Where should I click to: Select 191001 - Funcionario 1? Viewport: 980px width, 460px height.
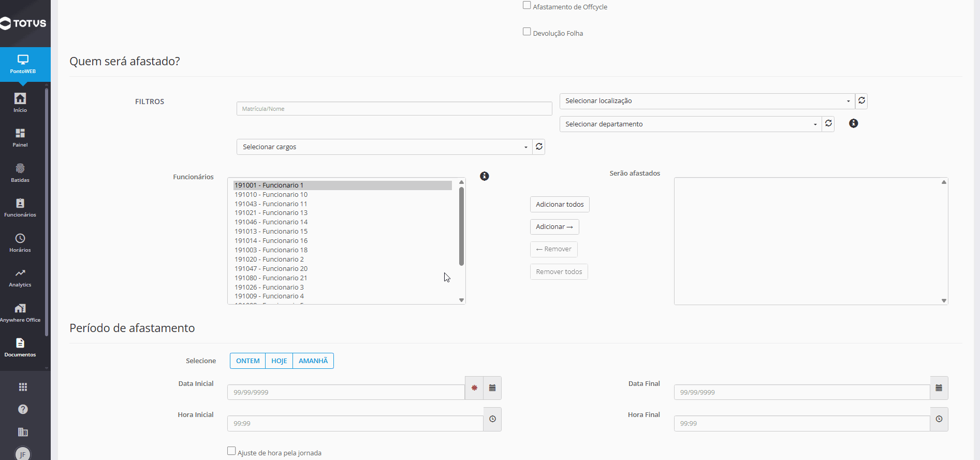coord(343,185)
